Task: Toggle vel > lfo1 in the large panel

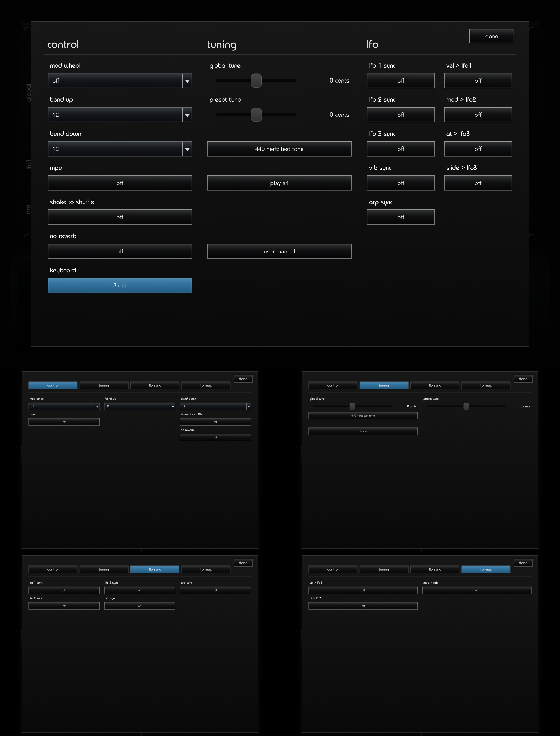Action: (x=478, y=81)
